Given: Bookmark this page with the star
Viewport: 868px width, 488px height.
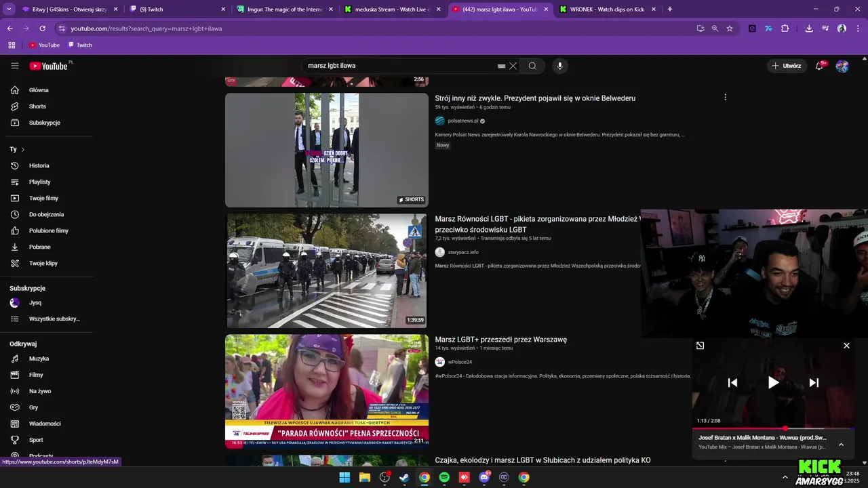Looking at the screenshot, I should coord(730,28).
